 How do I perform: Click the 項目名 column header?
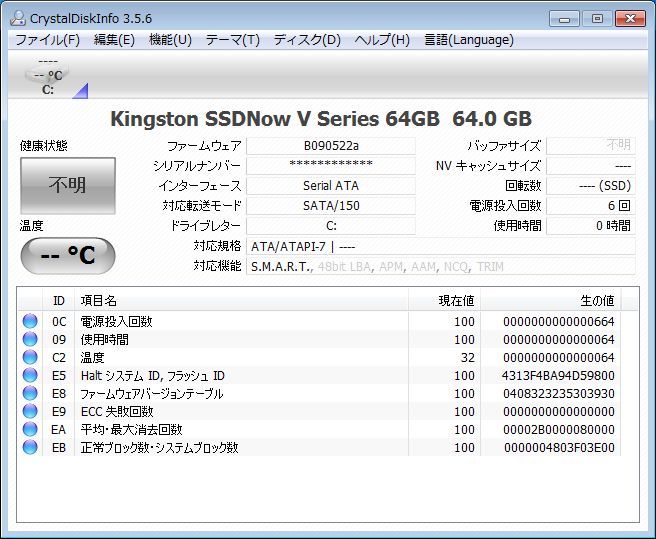[241, 300]
